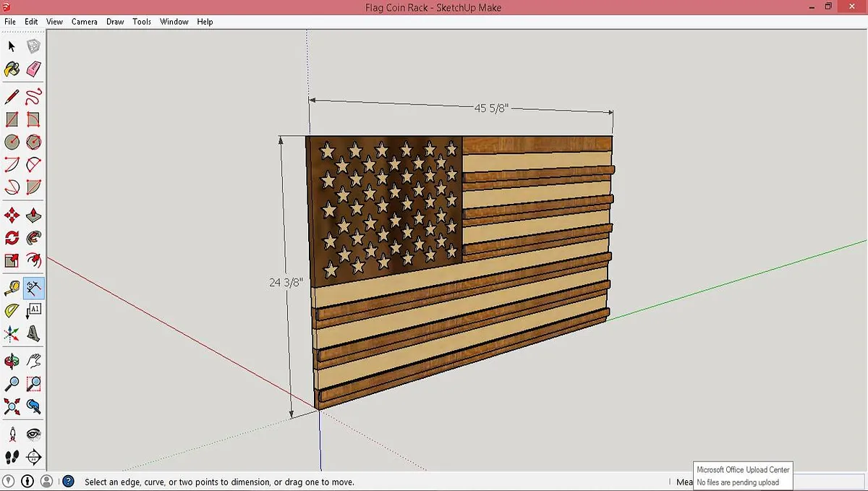Pick the Pan hand tool
This screenshot has width=868, height=491.
(x=34, y=360)
